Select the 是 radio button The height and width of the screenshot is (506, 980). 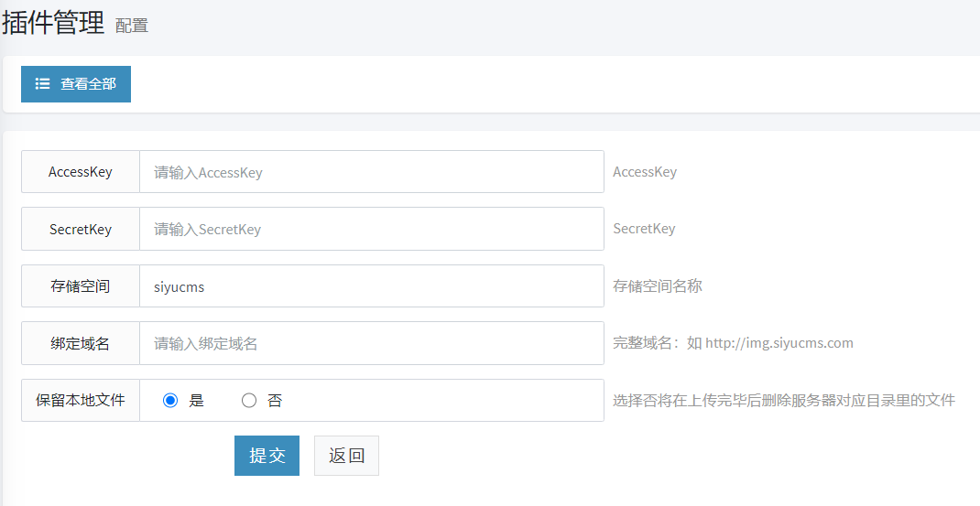[169, 401]
